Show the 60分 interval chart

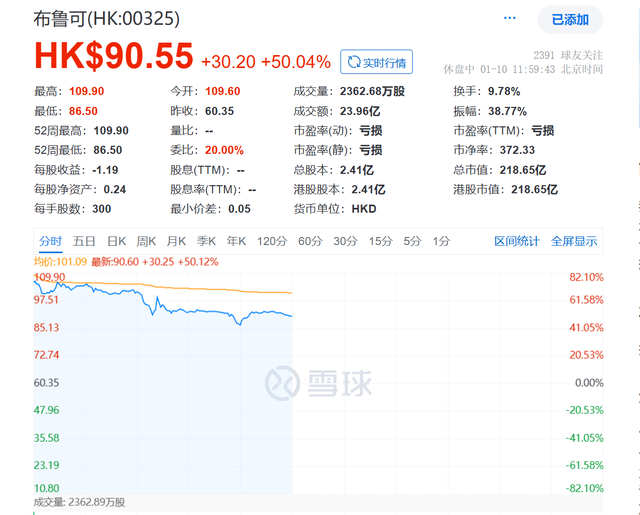click(x=310, y=241)
